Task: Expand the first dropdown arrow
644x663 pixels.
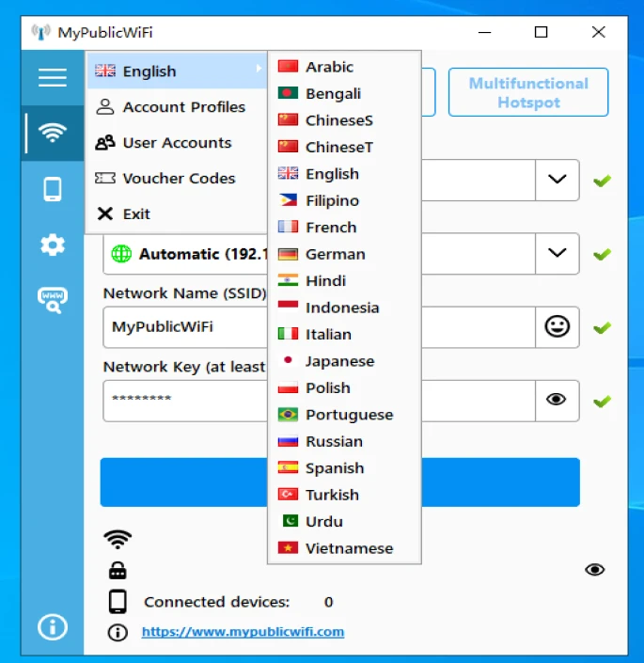Action: tap(558, 180)
